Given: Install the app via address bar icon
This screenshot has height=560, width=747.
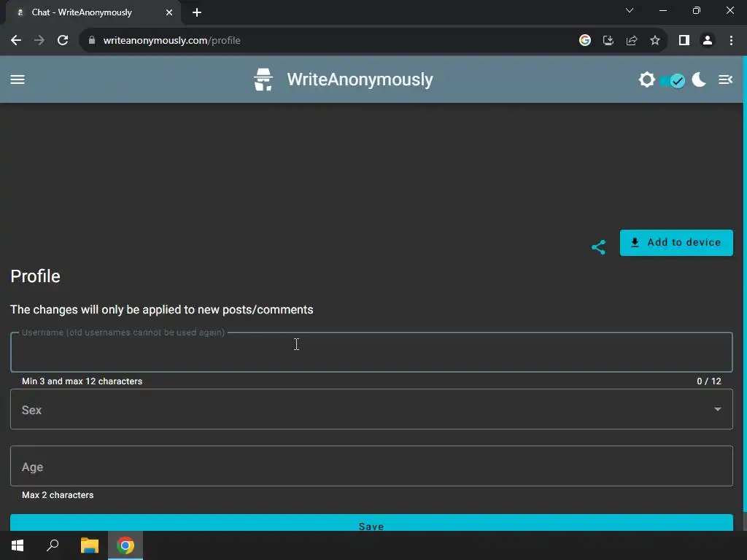Looking at the screenshot, I should [x=608, y=41].
